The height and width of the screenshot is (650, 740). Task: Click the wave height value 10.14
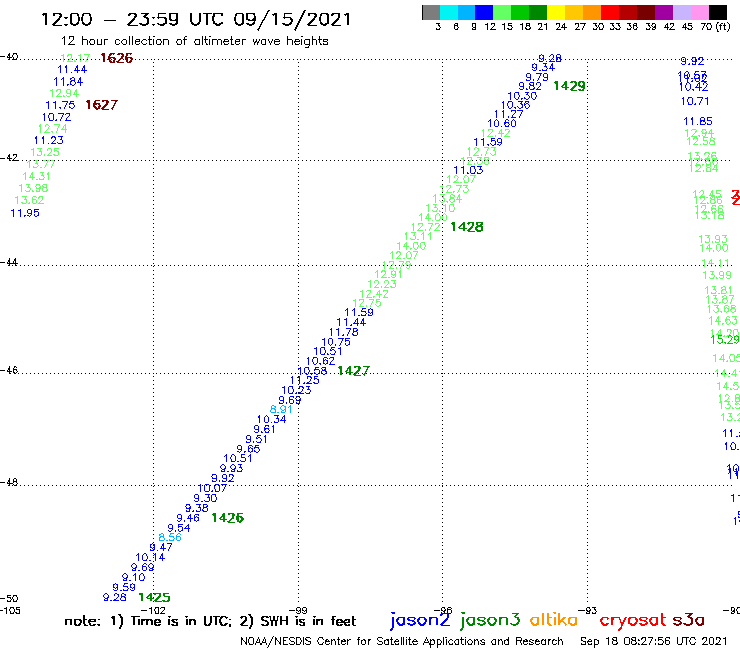coord(151,557)
